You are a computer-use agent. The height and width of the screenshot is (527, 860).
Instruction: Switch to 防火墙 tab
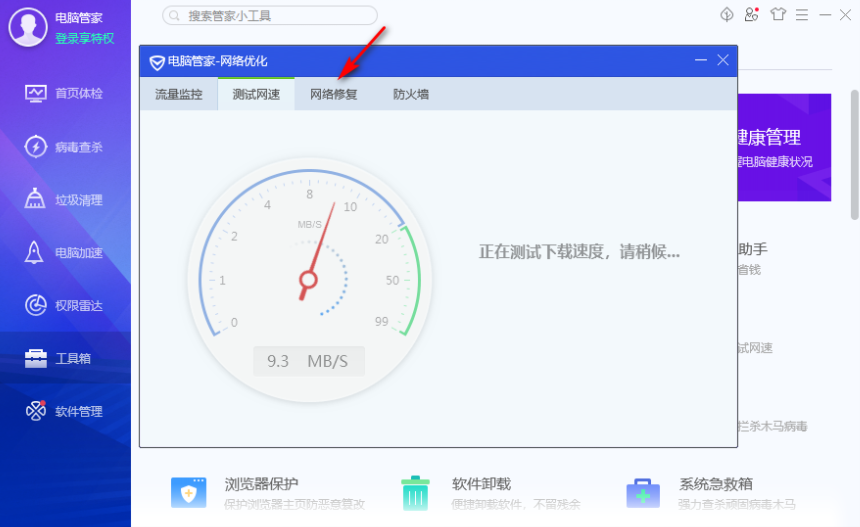coord(411,95)
